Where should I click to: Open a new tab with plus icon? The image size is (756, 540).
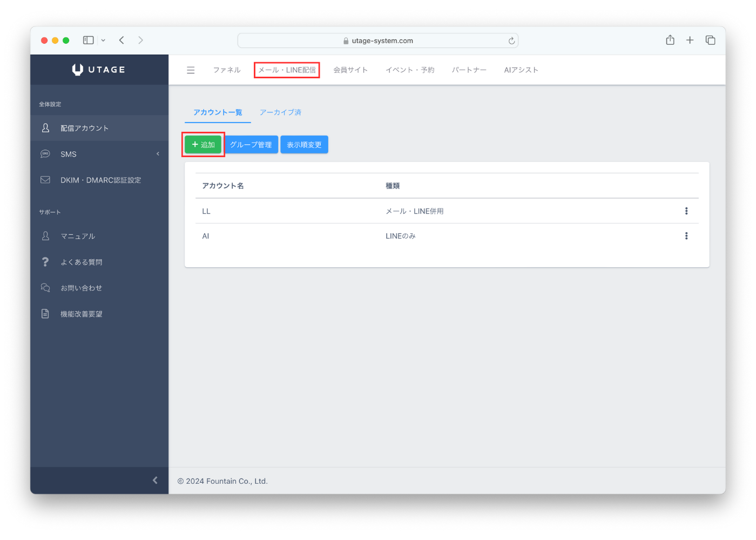click(690, 40)
